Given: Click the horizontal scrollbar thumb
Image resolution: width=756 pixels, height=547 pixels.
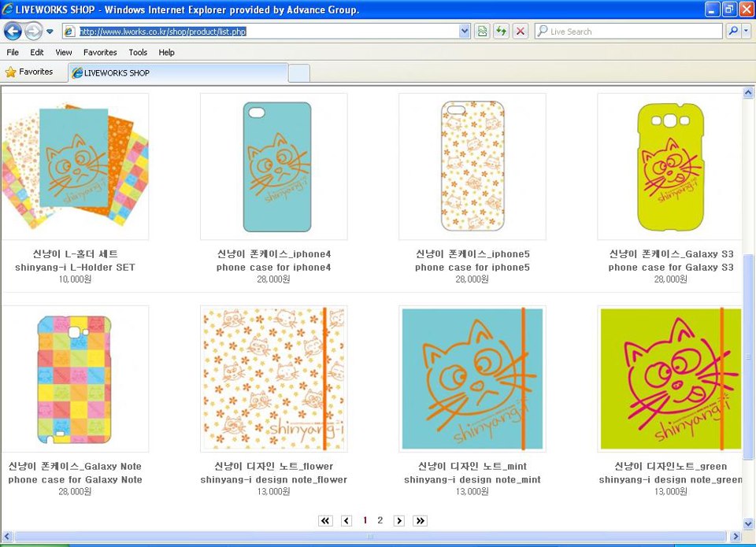Looking at the screenshot, I should pos(370,537).
